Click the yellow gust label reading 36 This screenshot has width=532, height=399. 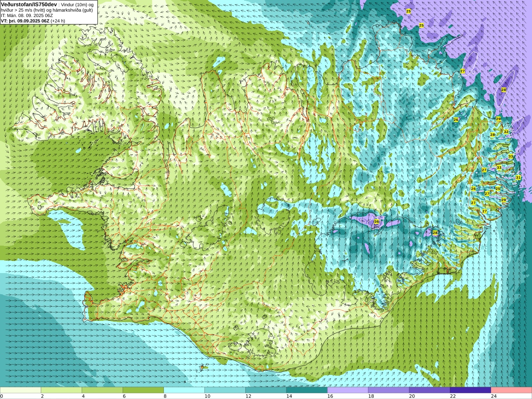coord(377,222)
